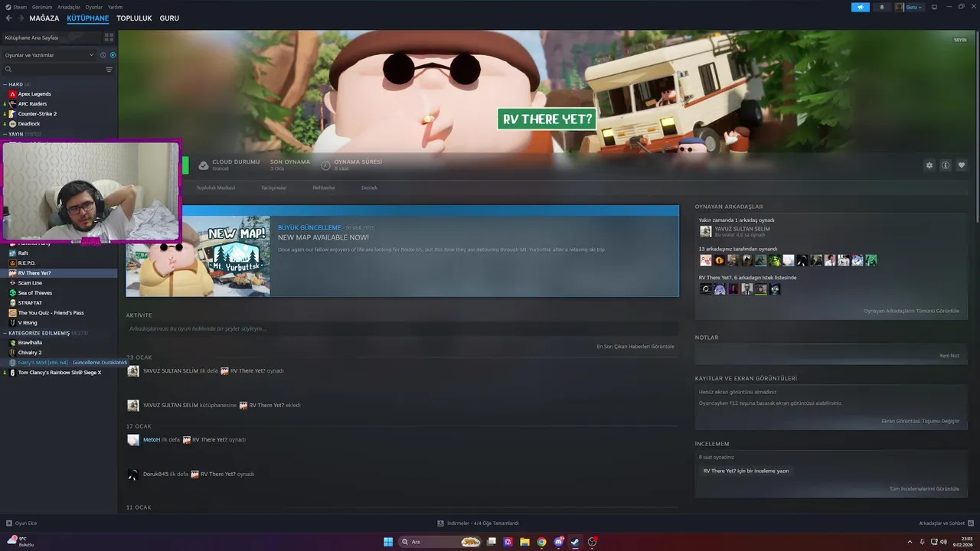Go forward with the right arrow

[x=20, y=18]
